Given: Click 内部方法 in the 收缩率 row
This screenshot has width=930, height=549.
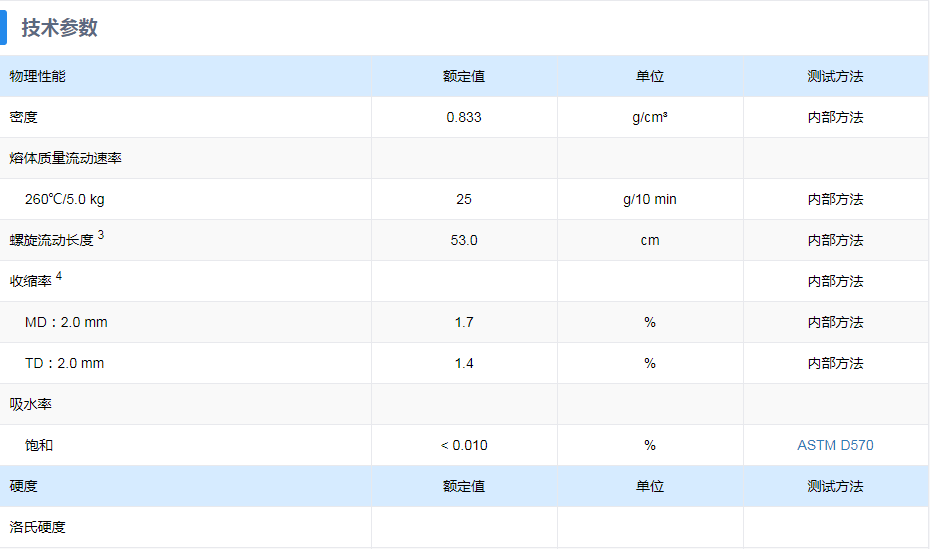Looking at the screenshot, I should 835,281.
